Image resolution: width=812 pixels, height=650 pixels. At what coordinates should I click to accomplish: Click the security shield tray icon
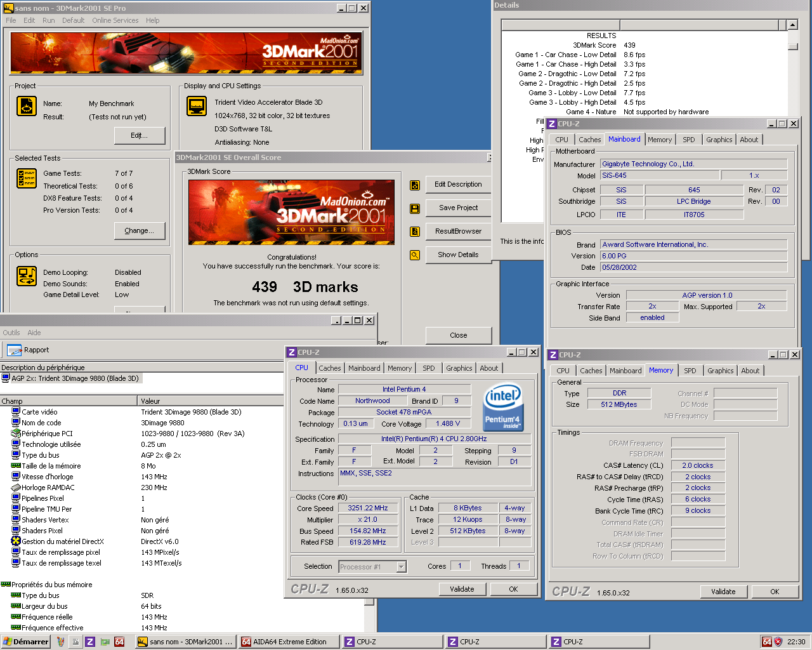tap(778, 642)
